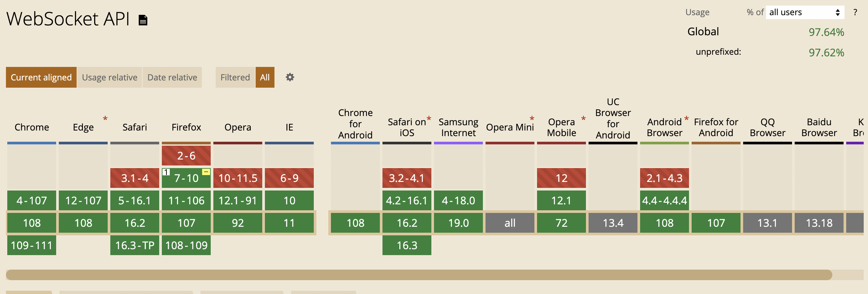Switch to Date relative view
Viewport: 868px width, 294px height.
[172, 77]
